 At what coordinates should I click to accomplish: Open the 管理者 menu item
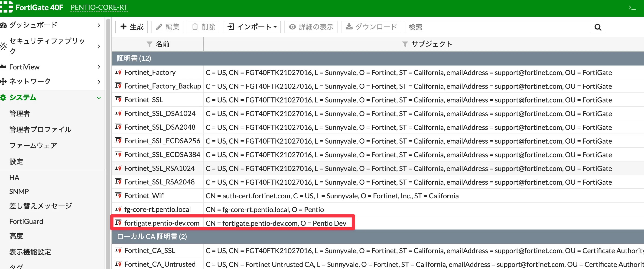tap(20, 114)
